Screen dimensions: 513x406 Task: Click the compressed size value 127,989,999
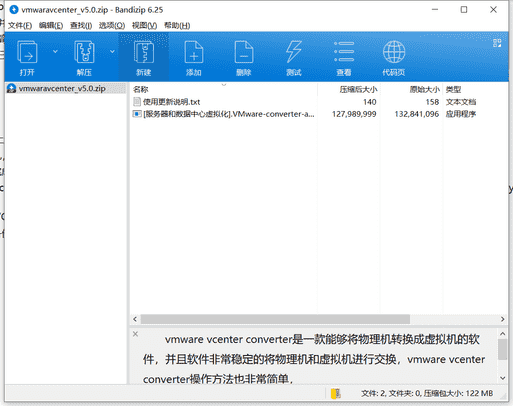354,114
